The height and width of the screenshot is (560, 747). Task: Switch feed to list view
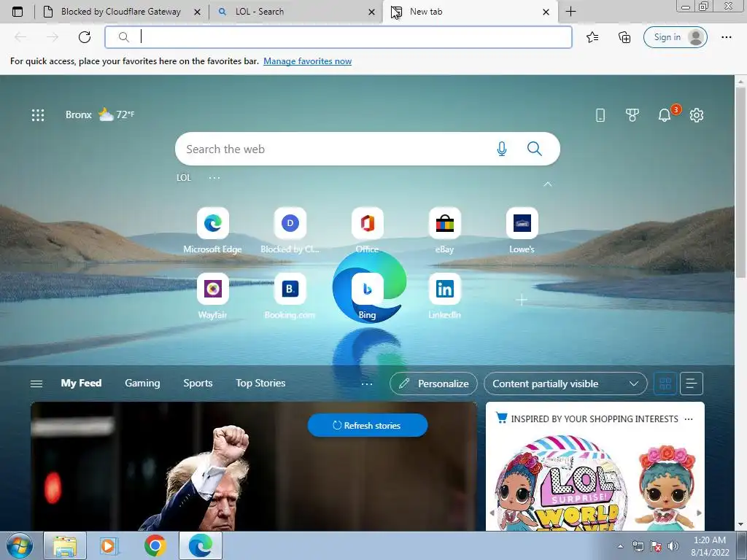click(x=692, y=384)
